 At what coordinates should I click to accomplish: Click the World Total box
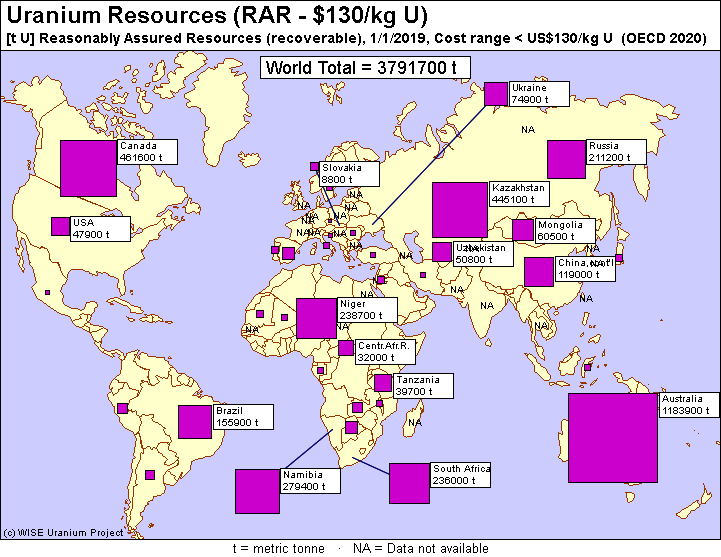pos(365,68)
